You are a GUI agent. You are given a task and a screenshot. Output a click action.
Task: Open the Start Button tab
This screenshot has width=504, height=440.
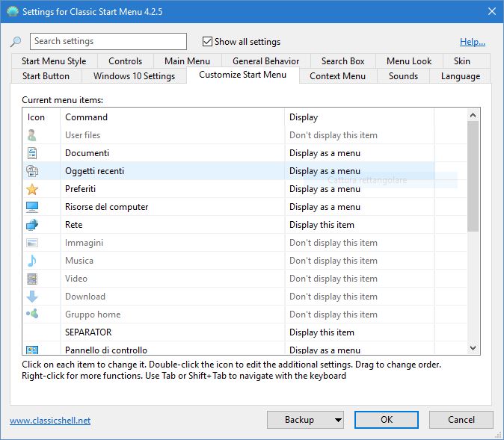point(46,76)
